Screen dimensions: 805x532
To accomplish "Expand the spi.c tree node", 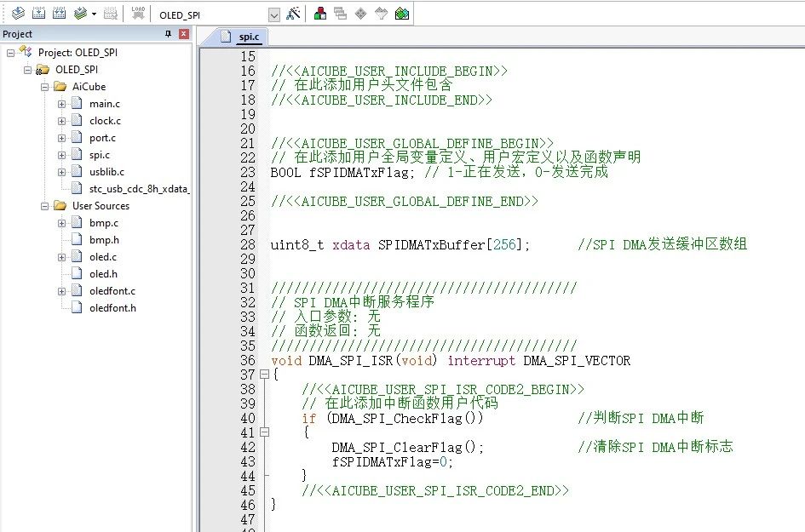I will click(x=61, y=155).
